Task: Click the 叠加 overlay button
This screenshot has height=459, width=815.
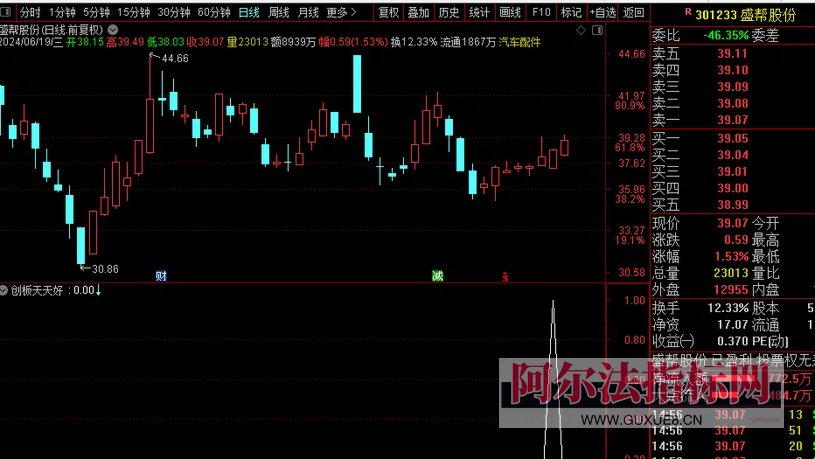Action: tap(418, 12)
